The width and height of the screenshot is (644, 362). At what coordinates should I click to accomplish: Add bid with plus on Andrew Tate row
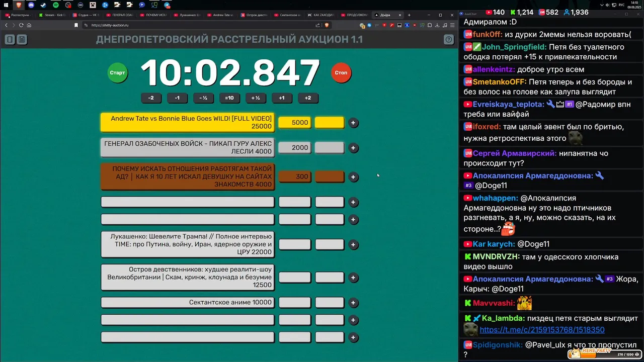[x=353, y=123]
